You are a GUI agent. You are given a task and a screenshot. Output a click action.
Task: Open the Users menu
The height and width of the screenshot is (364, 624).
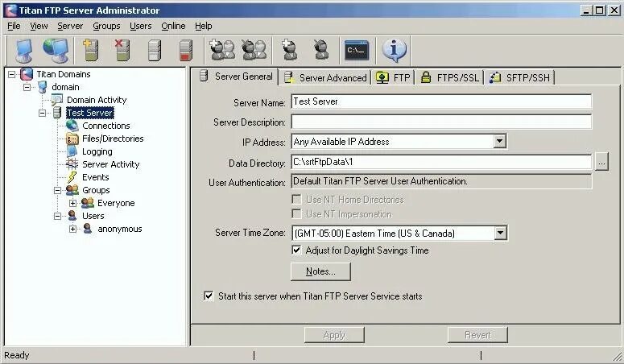pyautogui.click(x=140, y=26)
